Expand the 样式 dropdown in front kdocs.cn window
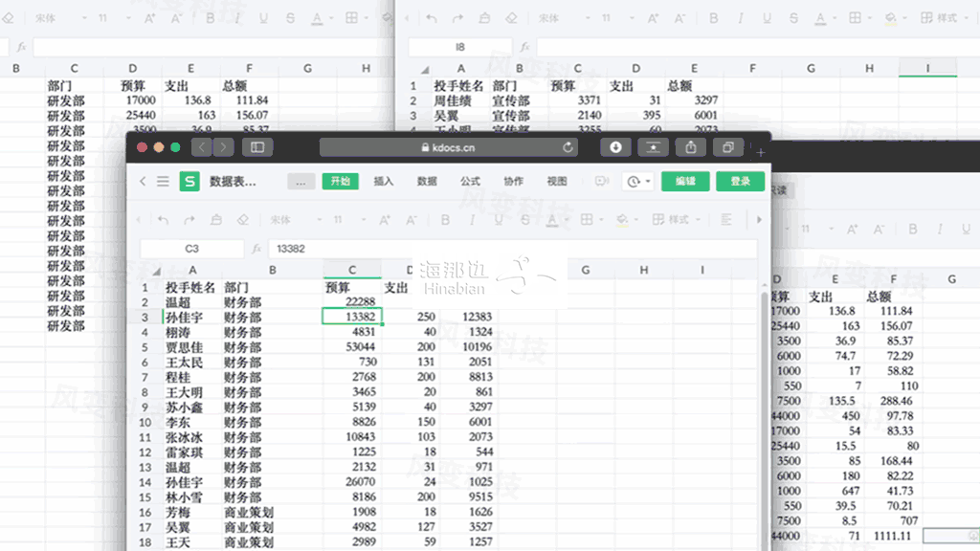 tap(682, 220)
